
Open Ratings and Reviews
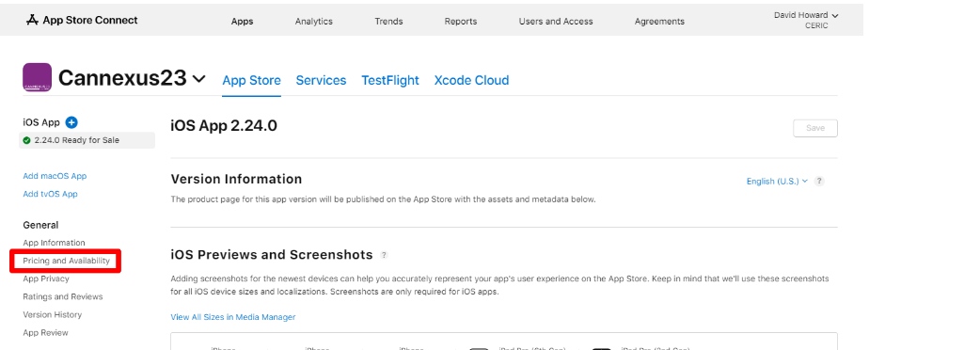pos(62,297)
